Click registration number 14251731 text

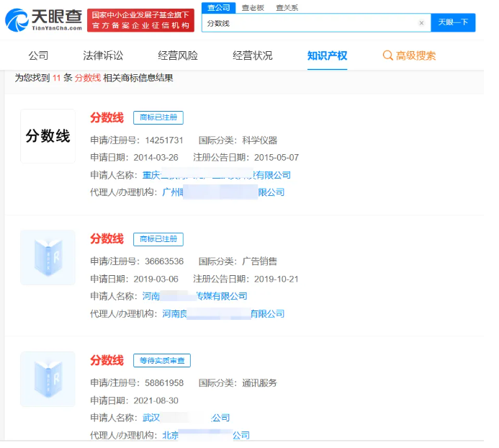tap(164, 140)
